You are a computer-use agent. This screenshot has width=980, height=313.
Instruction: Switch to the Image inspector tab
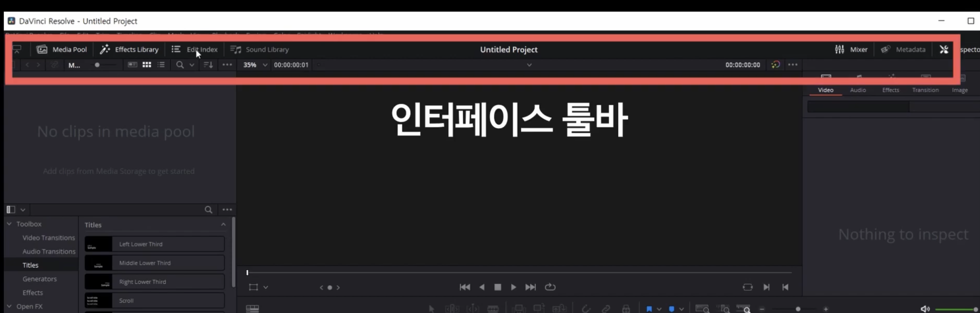coord(959,90)
